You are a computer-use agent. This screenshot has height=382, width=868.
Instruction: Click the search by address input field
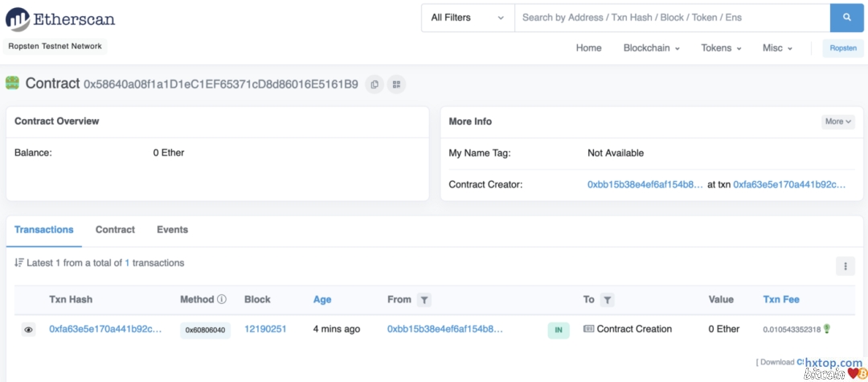[x=671, y=18]
